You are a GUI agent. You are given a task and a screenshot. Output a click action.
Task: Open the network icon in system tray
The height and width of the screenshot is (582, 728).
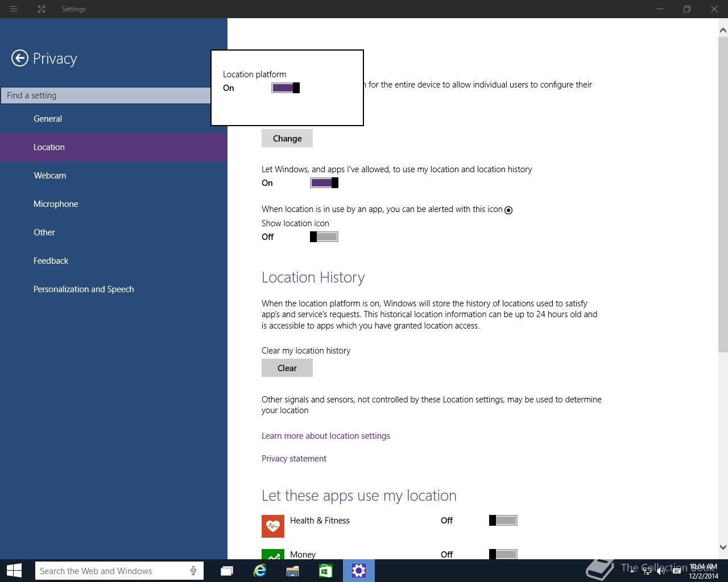(647, 571)
